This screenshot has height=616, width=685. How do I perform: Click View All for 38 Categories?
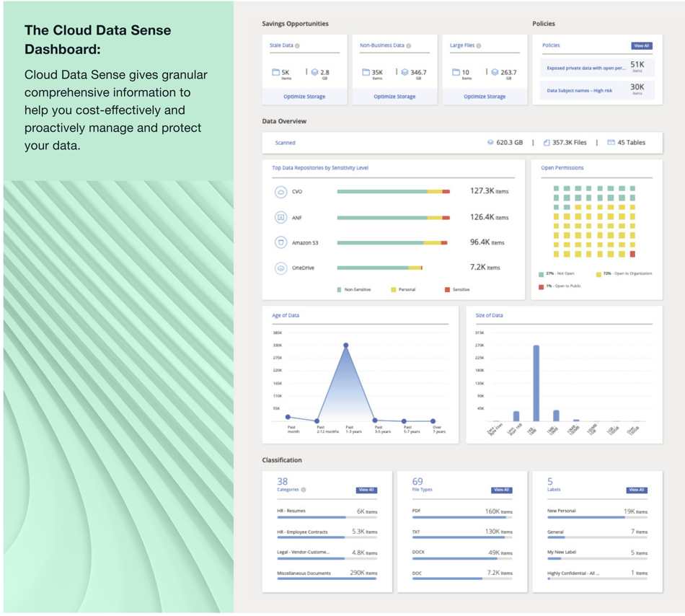pyautogui.click(x=366, y=490)
